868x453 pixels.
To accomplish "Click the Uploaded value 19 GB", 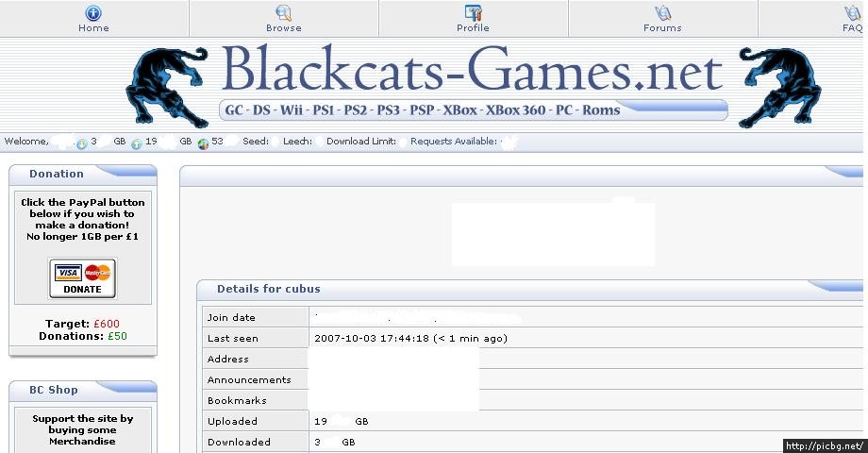I will click(341, 422).
